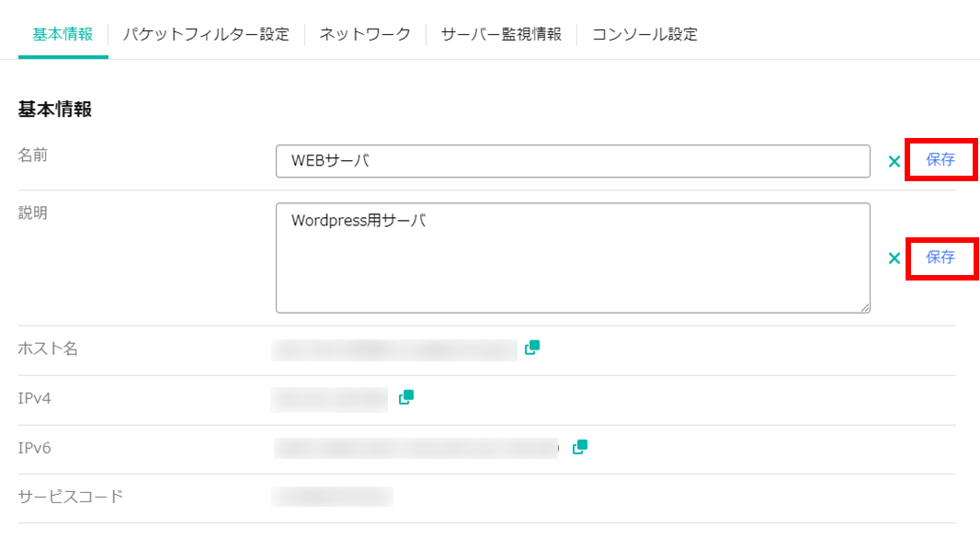Open the パケットフィルター設定 tab

click(x=206, y=34)
